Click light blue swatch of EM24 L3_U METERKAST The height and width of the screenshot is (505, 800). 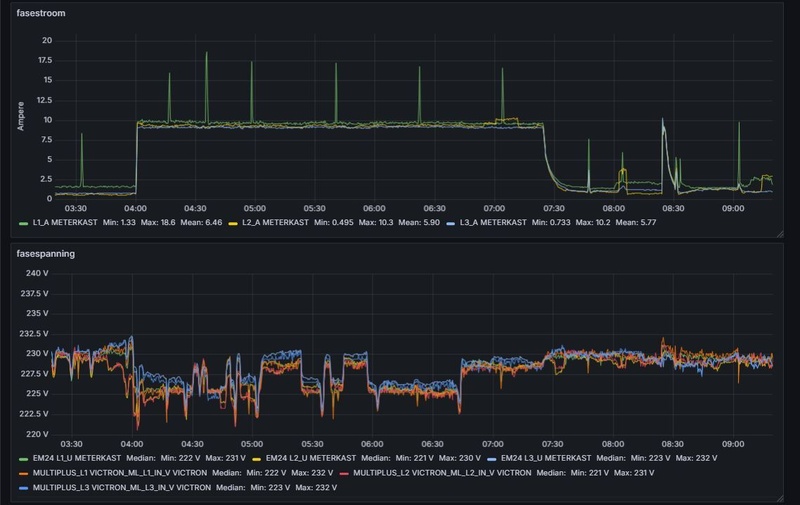[x=492, y=459]
